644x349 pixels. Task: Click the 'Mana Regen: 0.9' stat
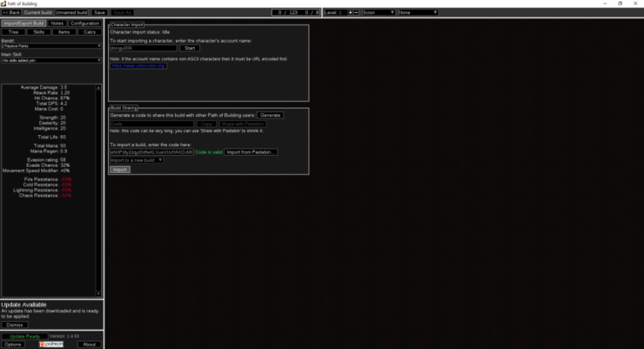click(49, 151)
